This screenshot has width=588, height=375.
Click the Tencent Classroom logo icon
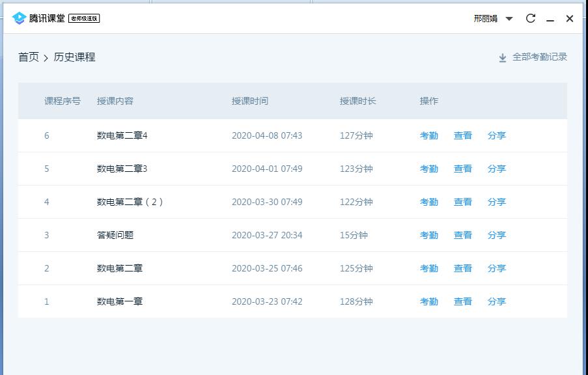(19, 18)
